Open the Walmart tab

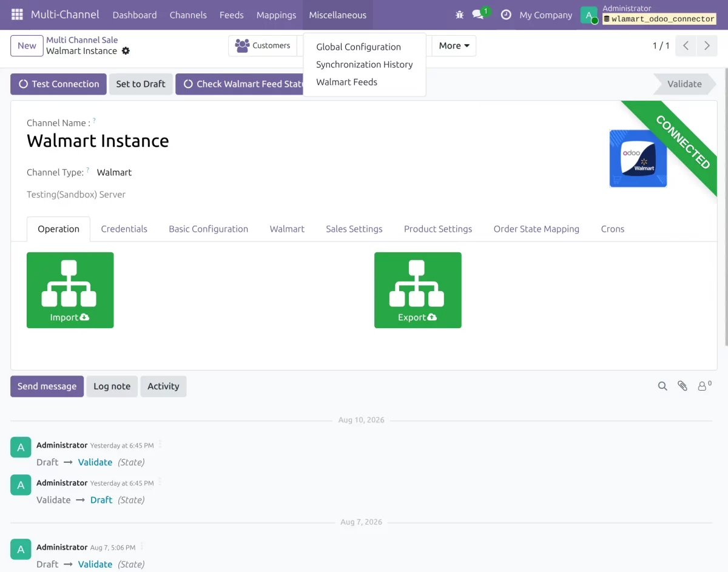pyautogui.click(x=287, y=229)
